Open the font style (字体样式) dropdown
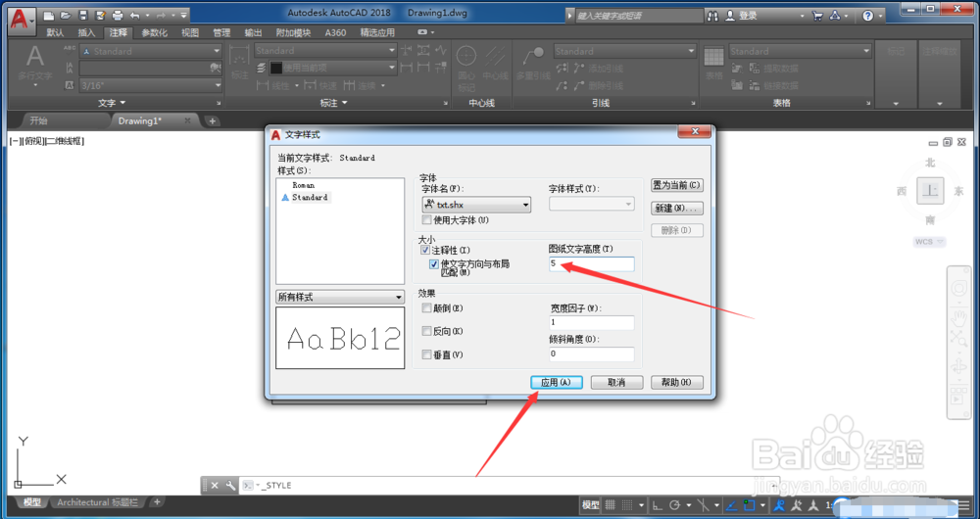 [591, 204]
